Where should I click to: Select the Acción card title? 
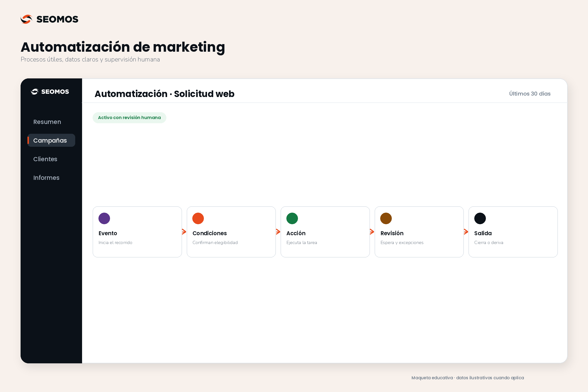point(296,233)
